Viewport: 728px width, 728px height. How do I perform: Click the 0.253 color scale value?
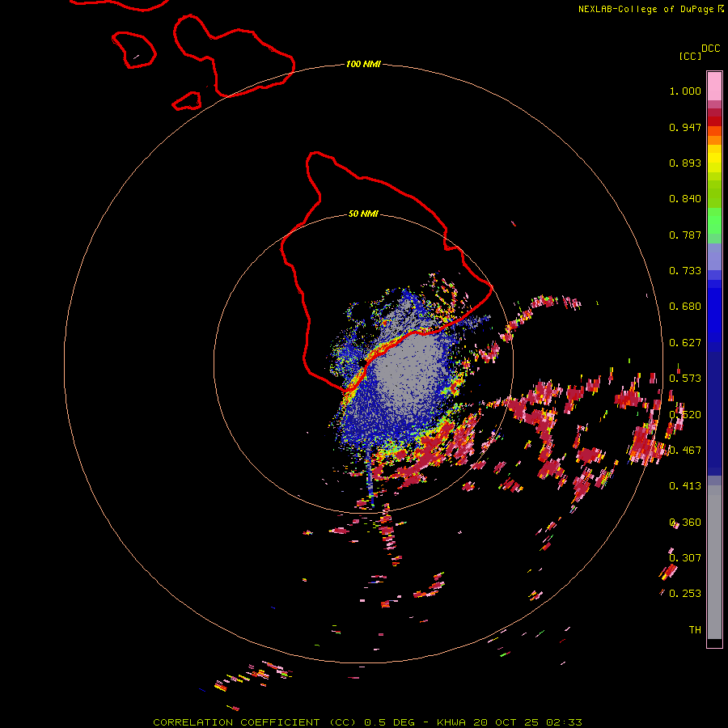coord(685,594)
